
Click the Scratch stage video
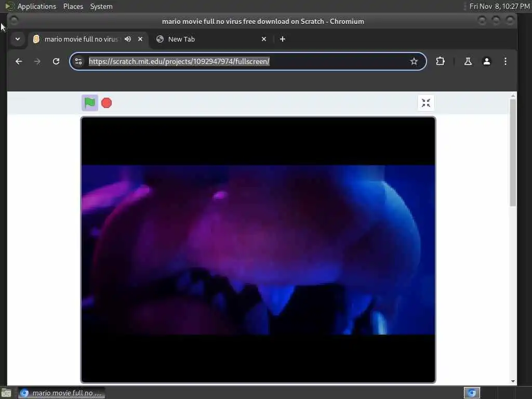258,250
